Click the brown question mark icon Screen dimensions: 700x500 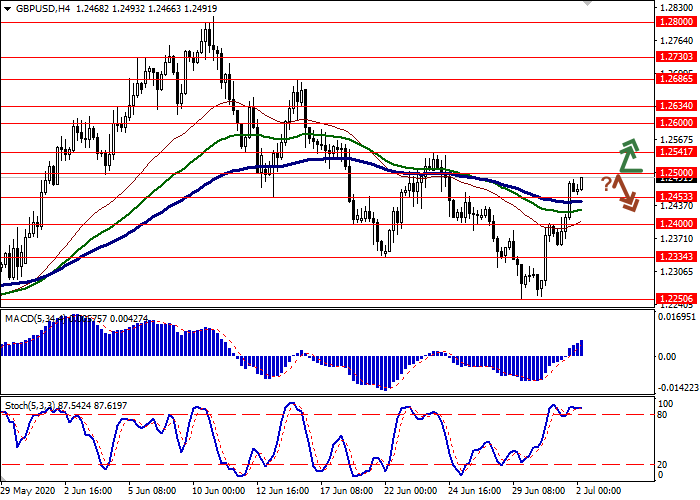point(606,183)
